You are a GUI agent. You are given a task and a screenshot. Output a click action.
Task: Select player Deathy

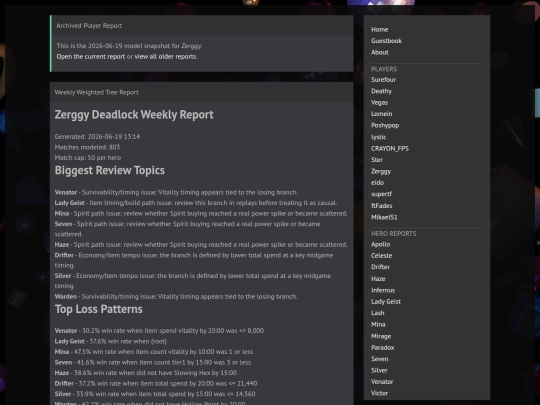381,91
